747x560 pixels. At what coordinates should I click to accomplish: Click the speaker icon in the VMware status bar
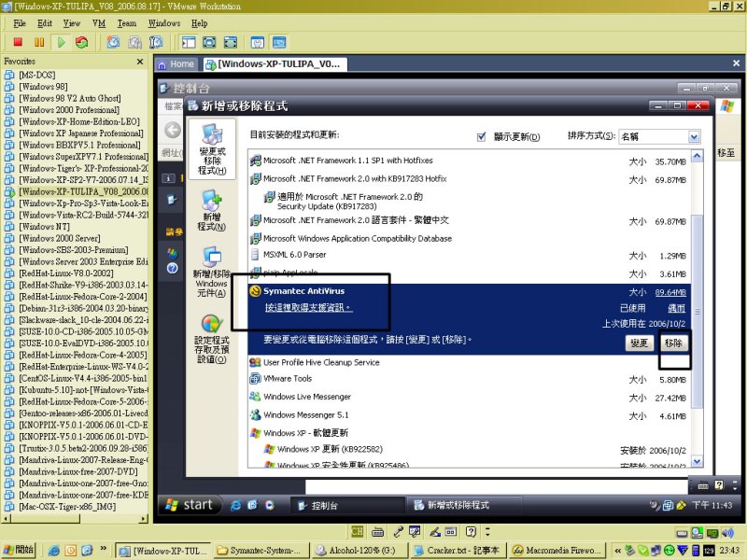point(727,533)
